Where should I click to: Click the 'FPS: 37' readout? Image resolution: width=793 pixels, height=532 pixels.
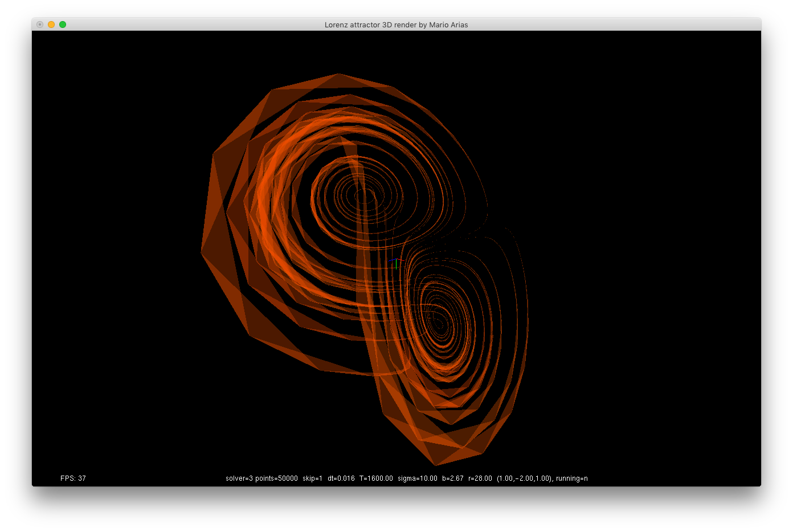pyautogui.click(x=73, y=478)
